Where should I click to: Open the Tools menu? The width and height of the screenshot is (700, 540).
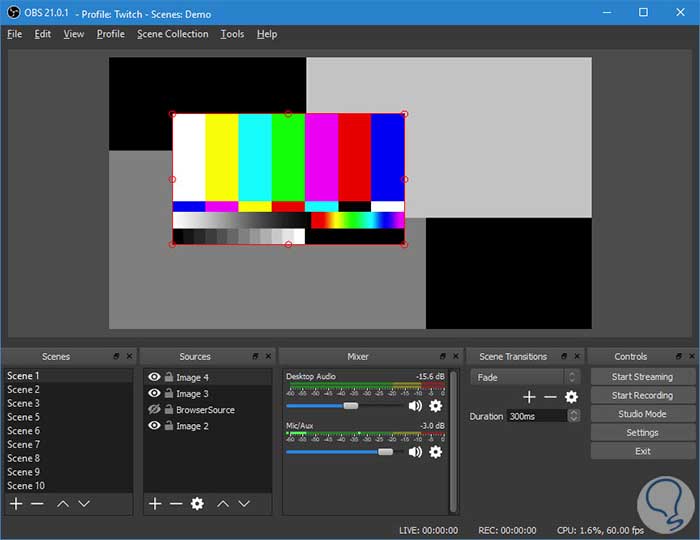coord(232,34)
